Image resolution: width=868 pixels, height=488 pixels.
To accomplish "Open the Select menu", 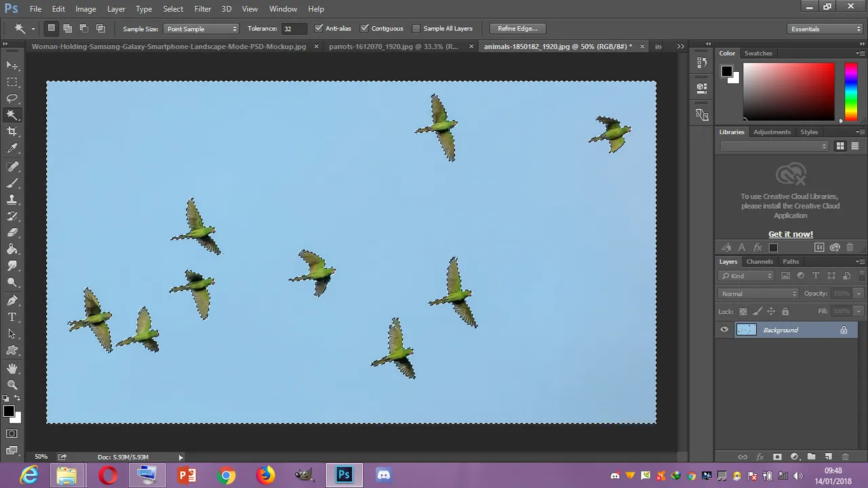I will tap(173, 9).
